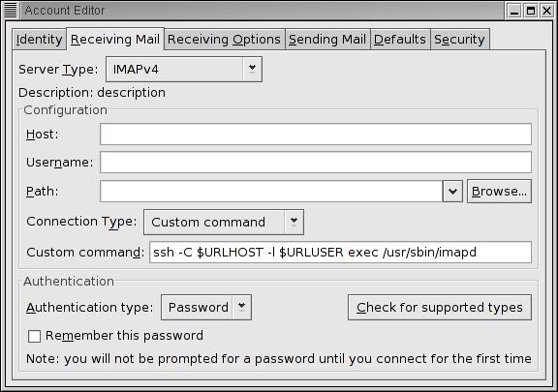Viewport: 558px width, 392px height.
Task: Click Check for supported types button
Action: tap(440, 308)
